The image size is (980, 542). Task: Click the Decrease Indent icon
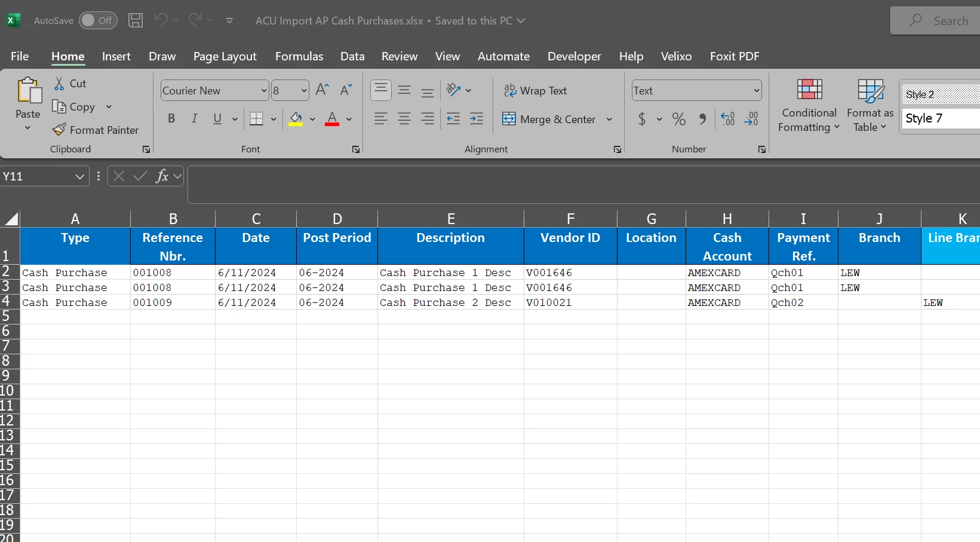(453, 119)
